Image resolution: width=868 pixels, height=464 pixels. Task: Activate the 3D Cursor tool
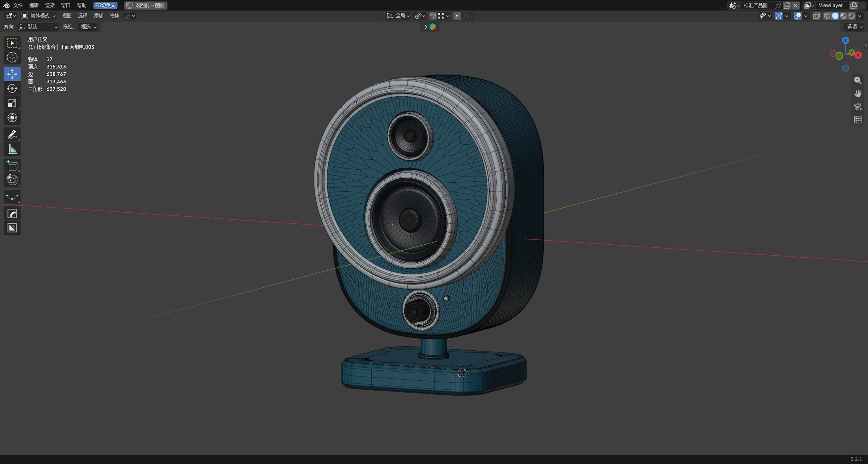pyautogui.click(x=12, y=58)
